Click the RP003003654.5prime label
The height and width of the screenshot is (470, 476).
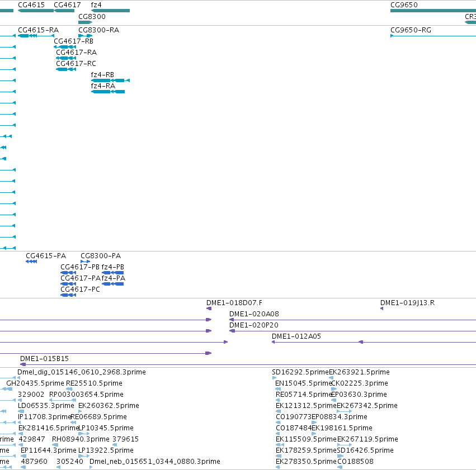coord(86,395)
